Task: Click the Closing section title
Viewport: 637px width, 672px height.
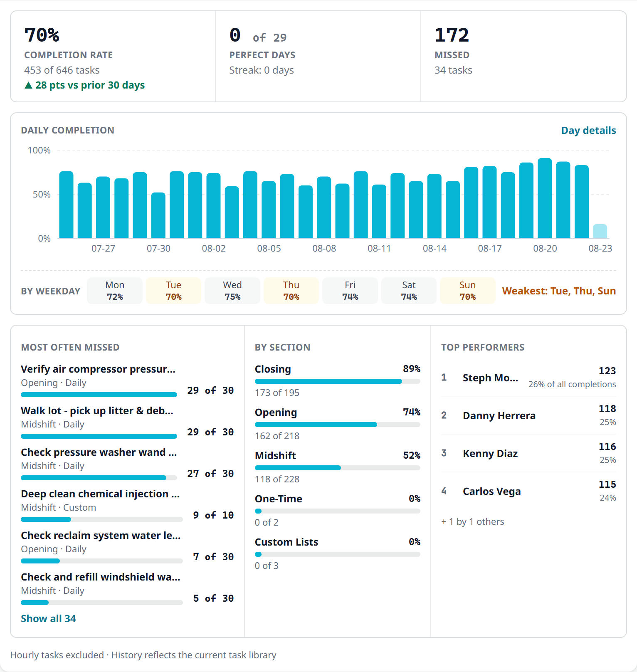Action: click(x=273, y=369)
